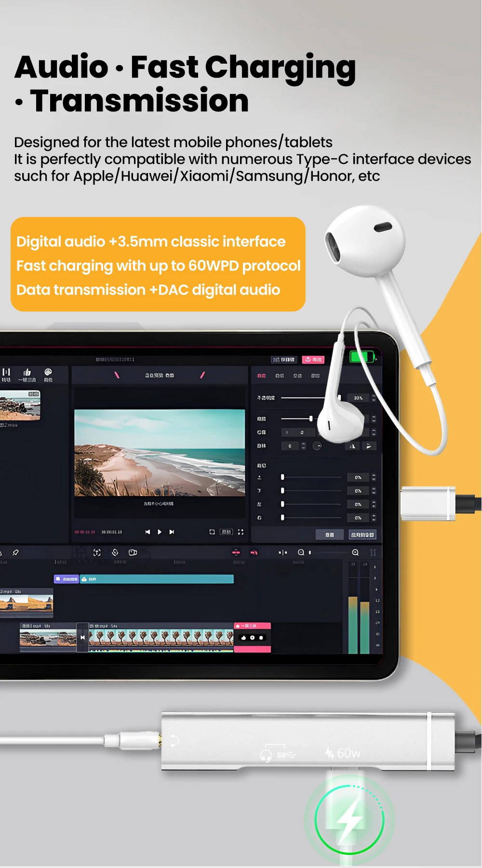The image size is (482, 868).
Task: Toggle the pink magnet snapping icon
Action: (254, 553)
